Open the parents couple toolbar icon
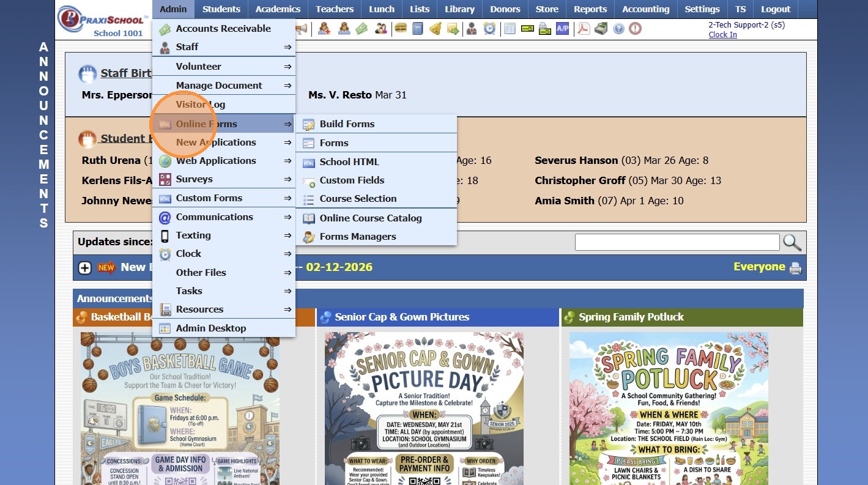868x485 pixels. [381, 28]
